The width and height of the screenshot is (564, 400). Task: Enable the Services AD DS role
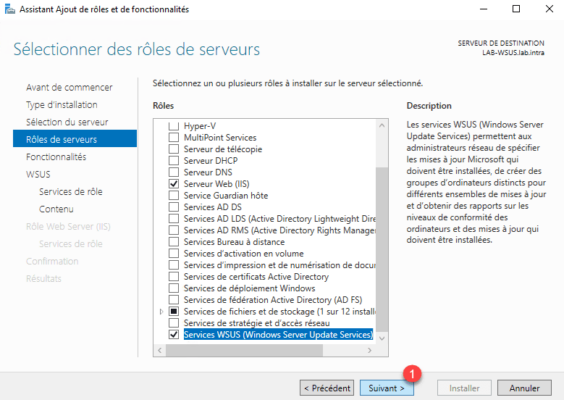[x=174, y=207]
